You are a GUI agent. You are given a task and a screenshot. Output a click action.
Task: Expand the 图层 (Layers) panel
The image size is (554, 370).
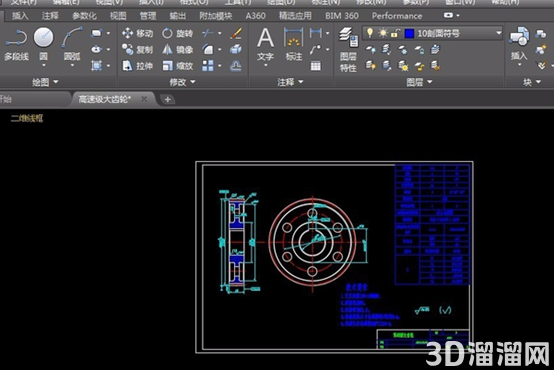[x=419, y=82]
